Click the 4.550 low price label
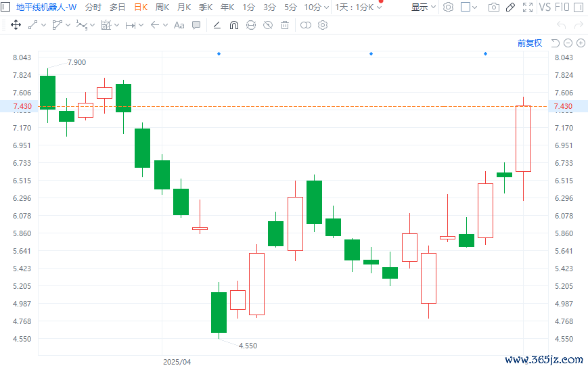This screenshot has width=588, height=370. [248, 346]
